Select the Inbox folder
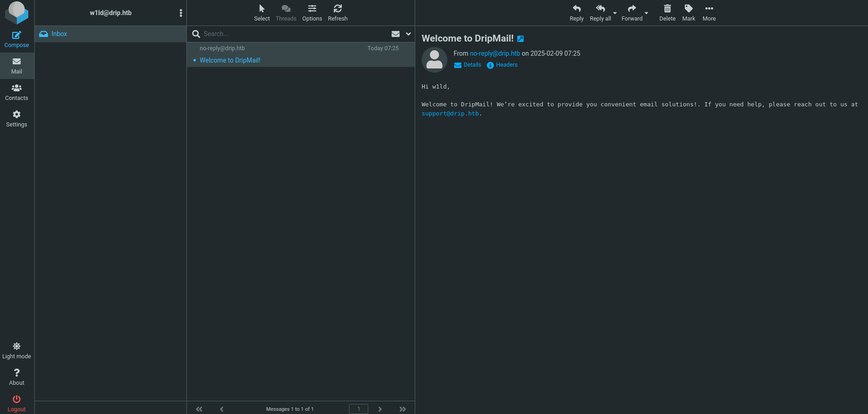 [x=59, y=34]
